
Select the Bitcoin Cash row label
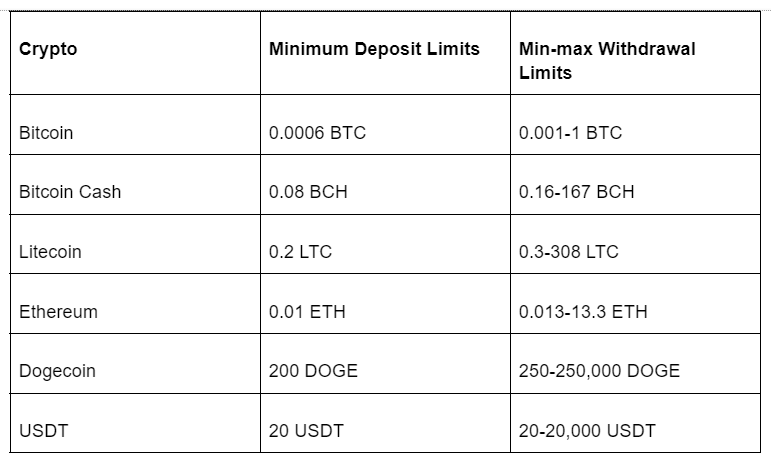70,192
